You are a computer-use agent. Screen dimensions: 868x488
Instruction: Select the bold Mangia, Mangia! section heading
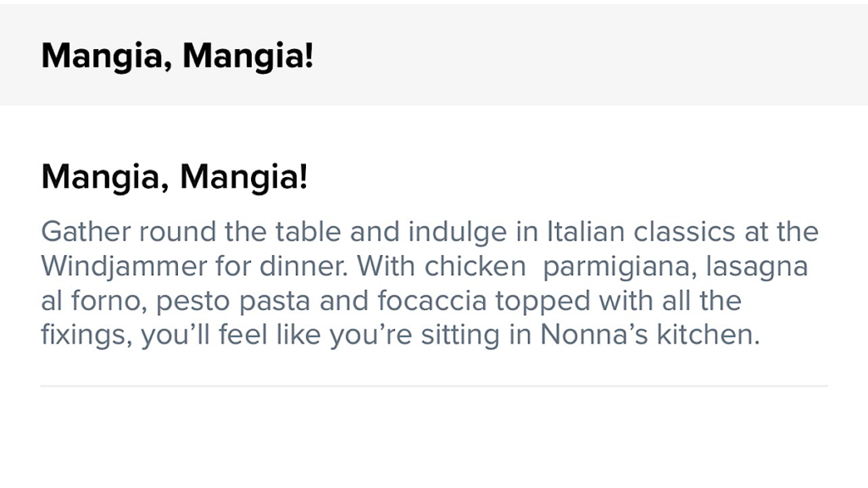(175, 177)
